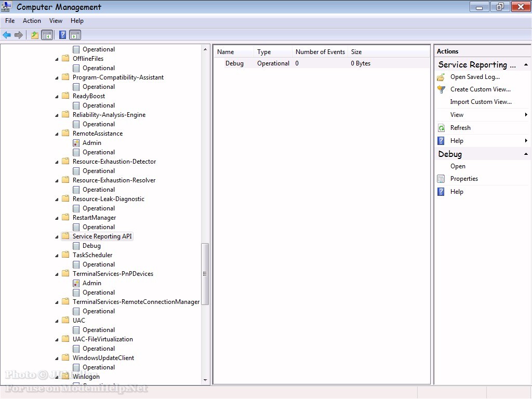
Task: Select Operational under TaskScheduler
Action: 99,264
